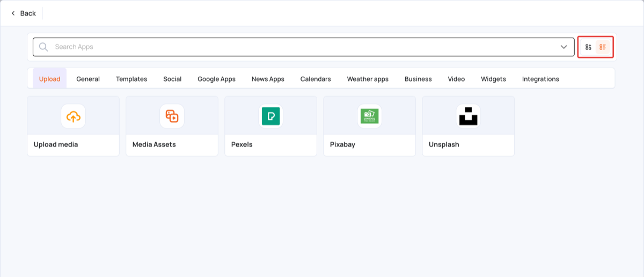The height and width of the screenshot is (277, 644).
Task: Switch to the Business tab
Action: coord(418,79)
